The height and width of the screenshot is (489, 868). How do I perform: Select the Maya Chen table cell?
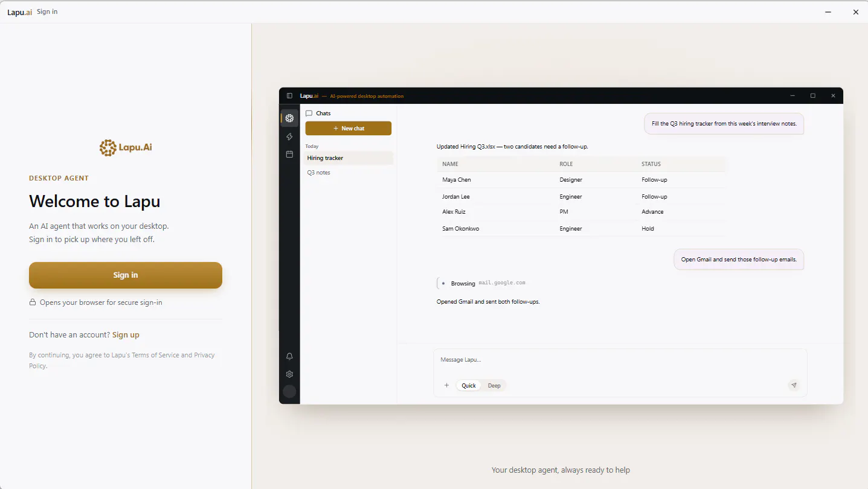[x=457, y=180]
